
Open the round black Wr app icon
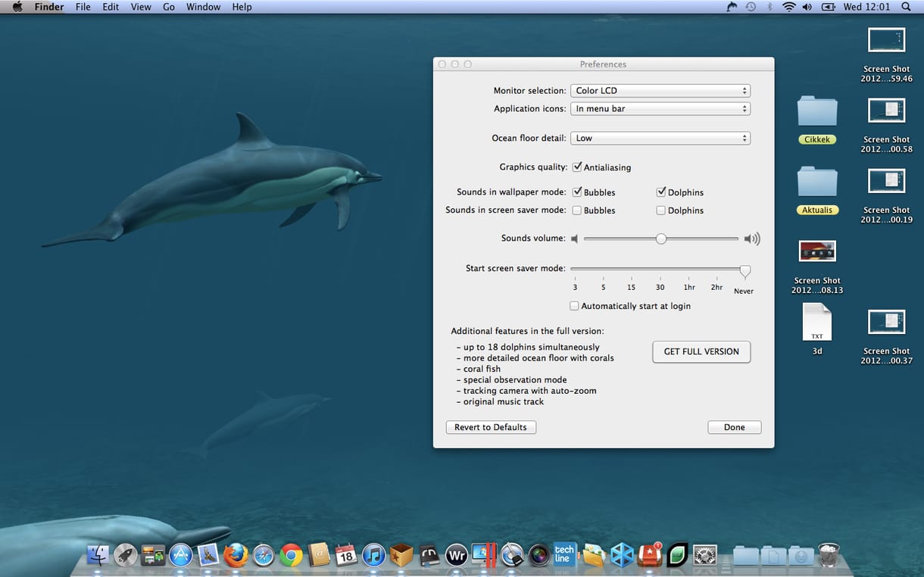(457, 556)
